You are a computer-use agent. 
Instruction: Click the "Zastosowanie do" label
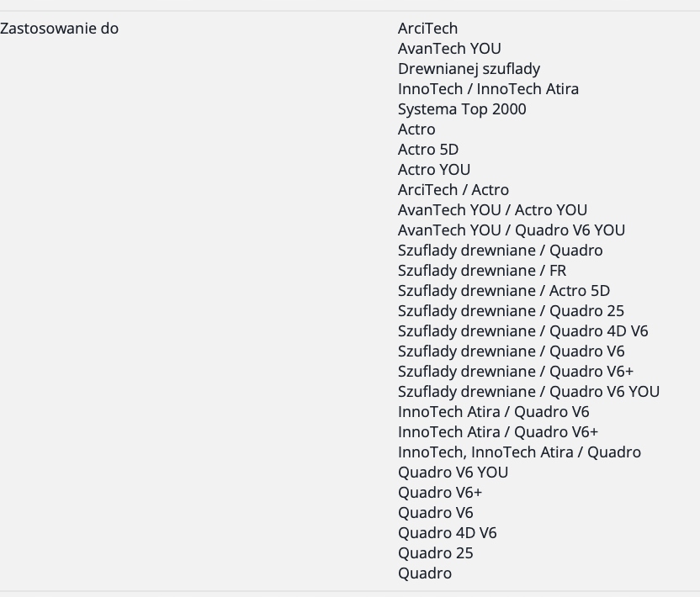click(x=60, y=29)
